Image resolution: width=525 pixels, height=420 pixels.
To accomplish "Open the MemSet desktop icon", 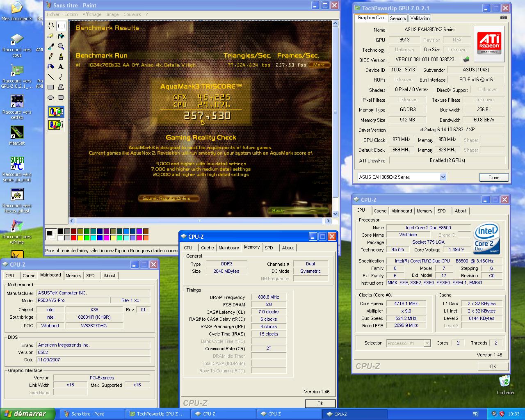I will click(x=17, y=136).
